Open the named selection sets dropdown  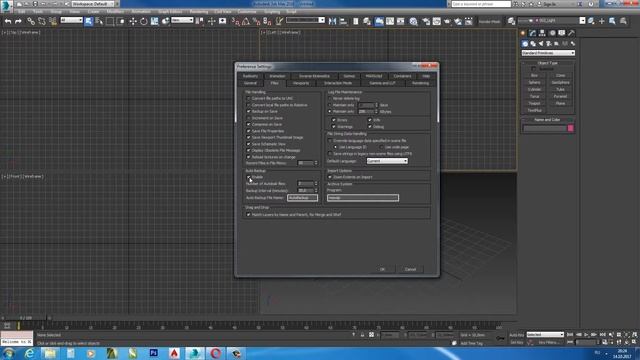click(305, 20)
